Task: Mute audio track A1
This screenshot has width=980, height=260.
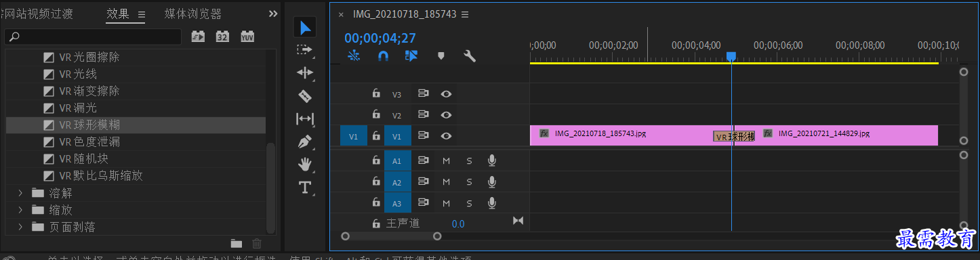Action: (x=446, y=160)
